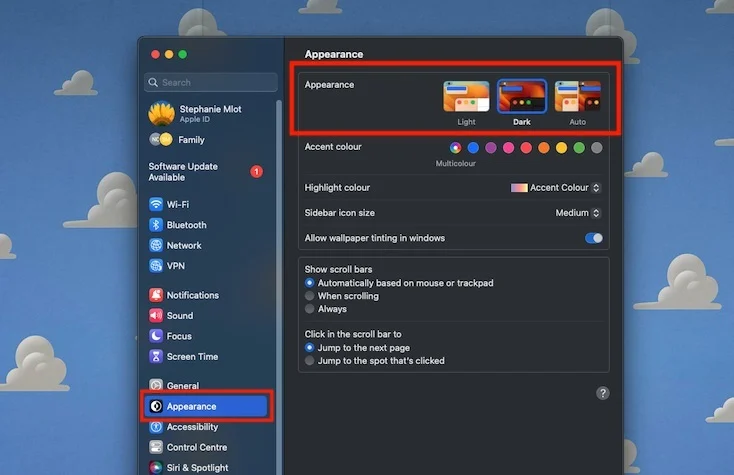Click the VPN sidebar icon
The image size is (734, 475).
156,266
